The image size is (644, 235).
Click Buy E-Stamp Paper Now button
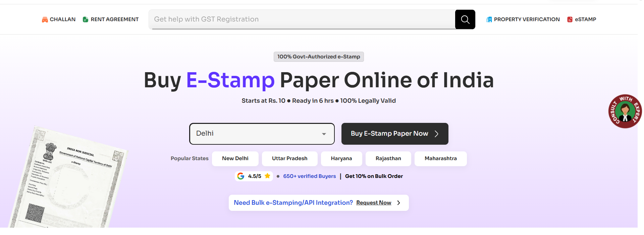(395, 134)
